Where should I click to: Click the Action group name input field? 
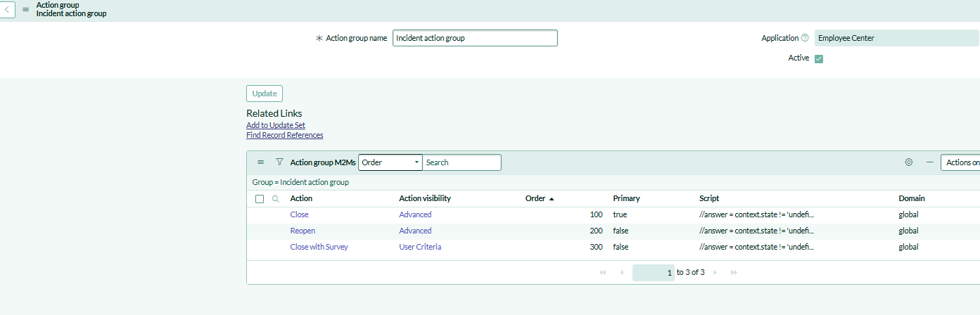click(x=475, y=38)
